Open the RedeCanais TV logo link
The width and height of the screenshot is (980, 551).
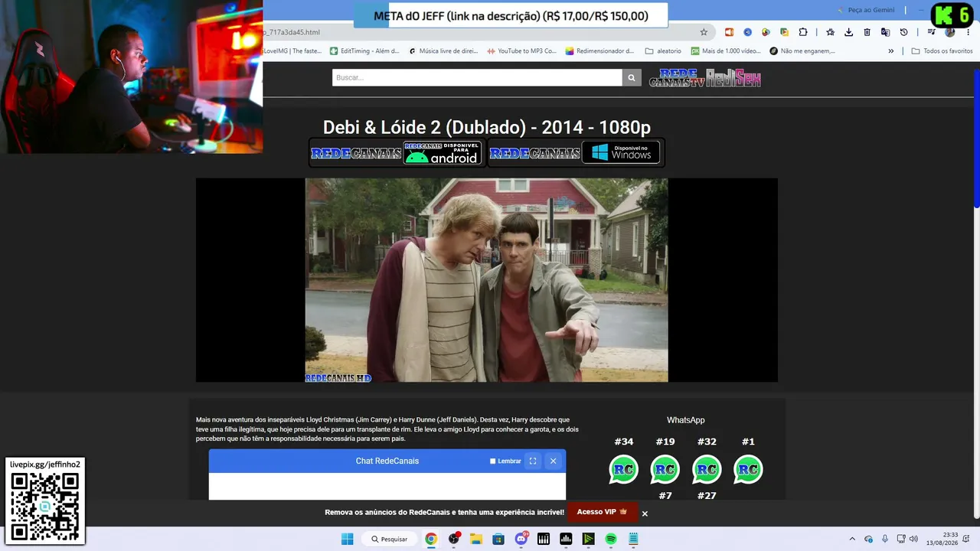coord(677,78)
